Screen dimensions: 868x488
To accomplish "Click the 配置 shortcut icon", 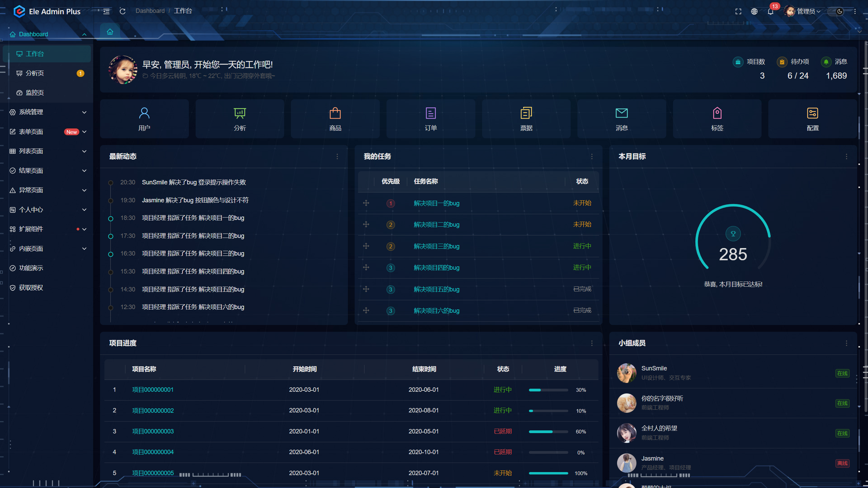I will tap(812, 114).
